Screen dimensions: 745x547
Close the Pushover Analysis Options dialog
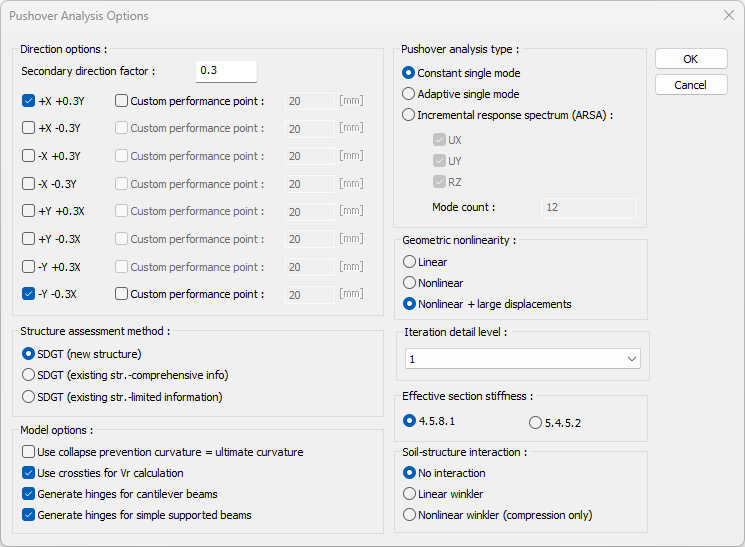click(728, 16)
